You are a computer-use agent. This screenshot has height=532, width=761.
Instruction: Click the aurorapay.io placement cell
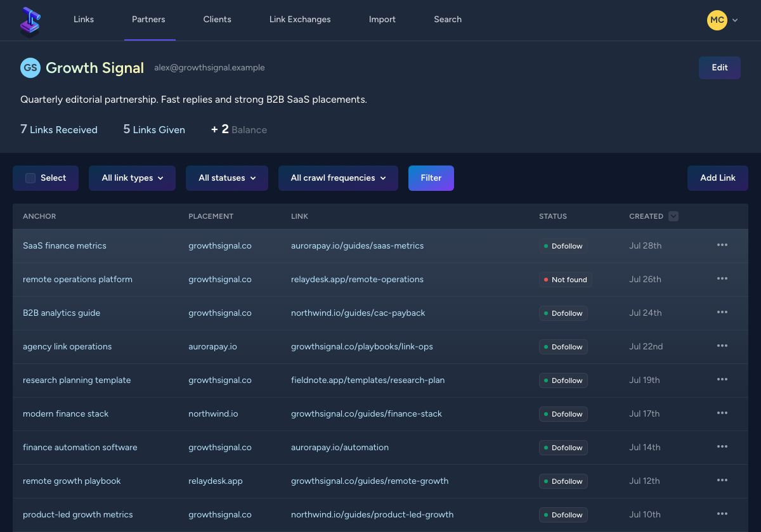click(212, 346)
